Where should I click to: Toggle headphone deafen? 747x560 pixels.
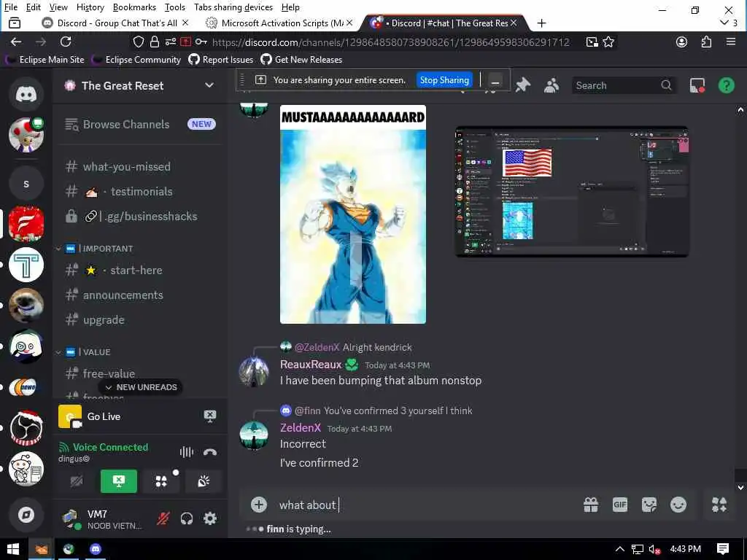coord(186,518)
